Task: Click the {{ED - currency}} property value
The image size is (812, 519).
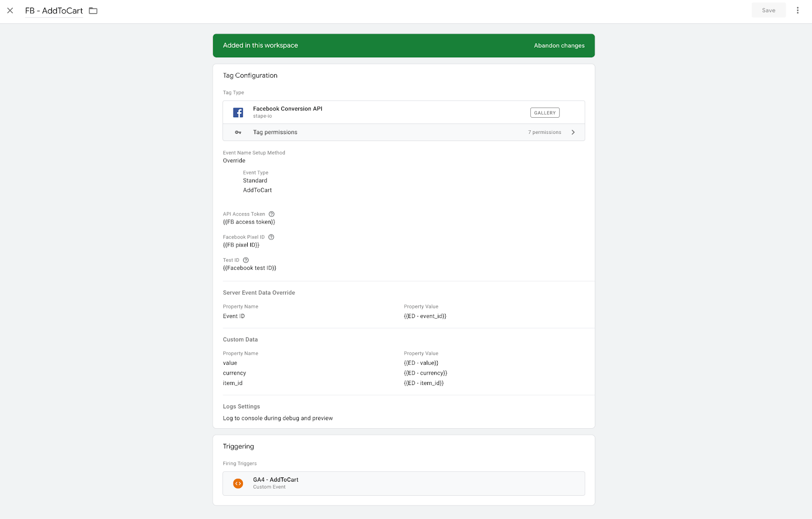Action: pyautogui.click(x=425, y=373)
